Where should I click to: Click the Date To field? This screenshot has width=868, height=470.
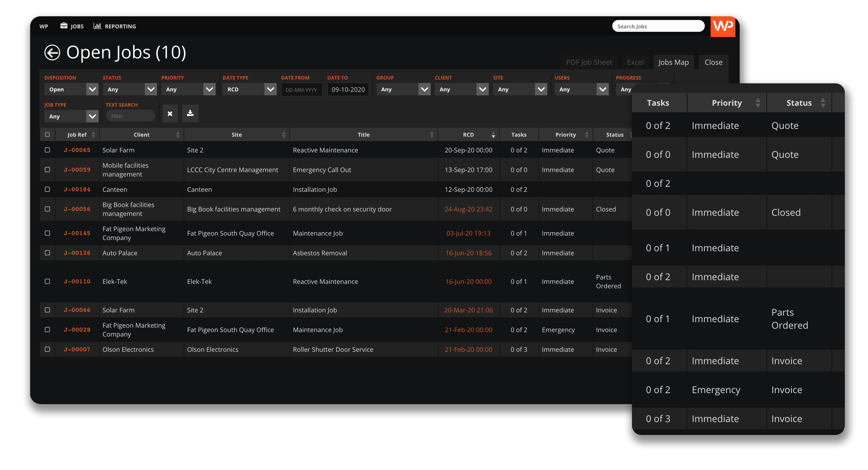point(348,90)
